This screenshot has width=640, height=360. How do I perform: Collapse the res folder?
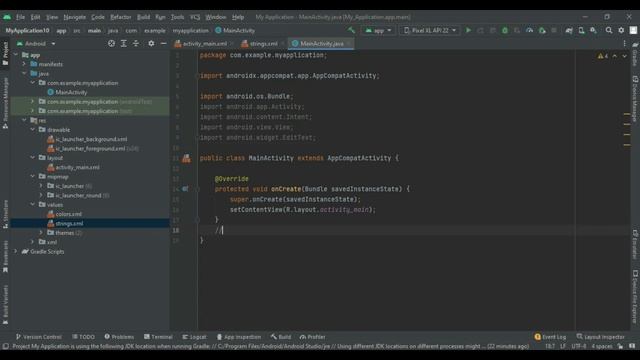[x=24, y=120]
